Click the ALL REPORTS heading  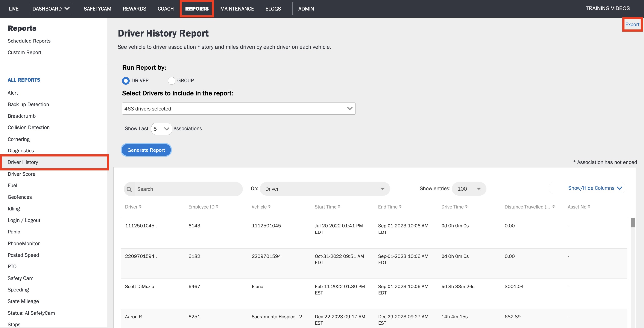pyautogui.click(x=24, y=80)
